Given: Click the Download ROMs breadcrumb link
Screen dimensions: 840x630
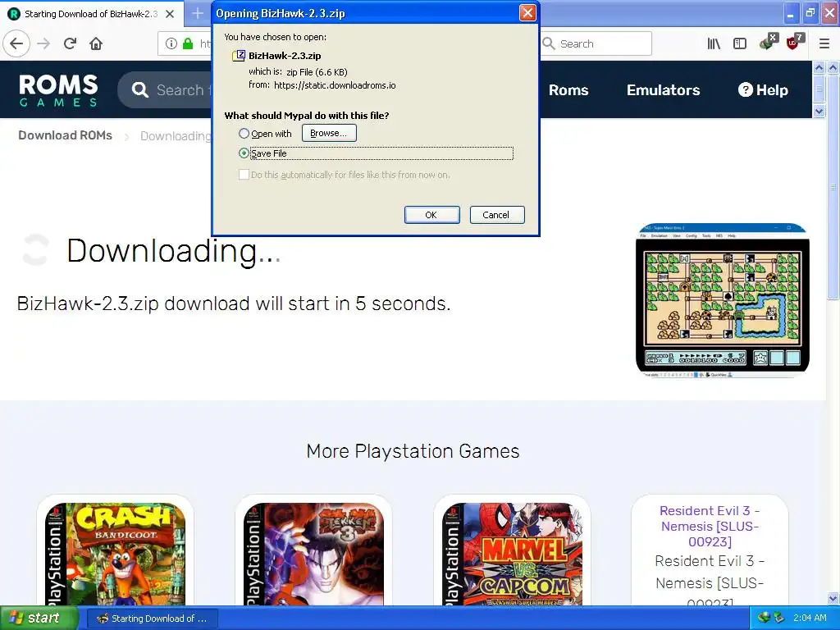Looking at the screenshot, I should coord(66,135).
